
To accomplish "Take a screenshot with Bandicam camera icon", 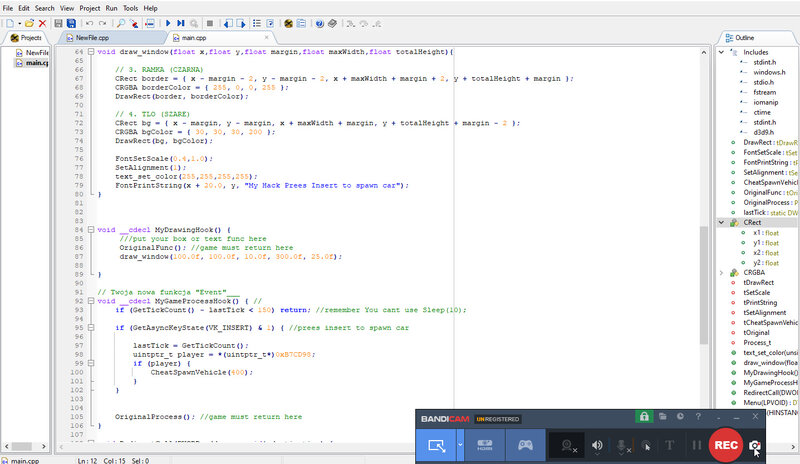I will tap(756, 446).
